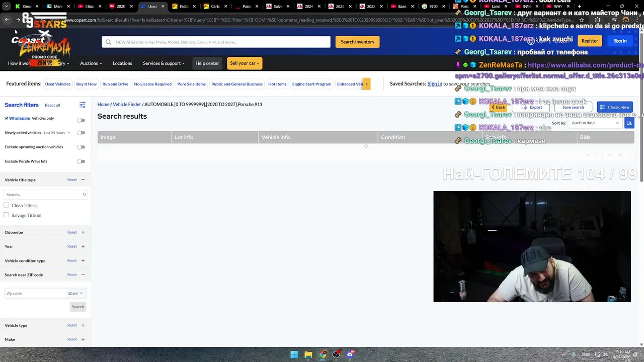Toggle Newly added vehicles switch
This screenshot has height=362, width=644.
pyautogui.click(x=81, y=133)
